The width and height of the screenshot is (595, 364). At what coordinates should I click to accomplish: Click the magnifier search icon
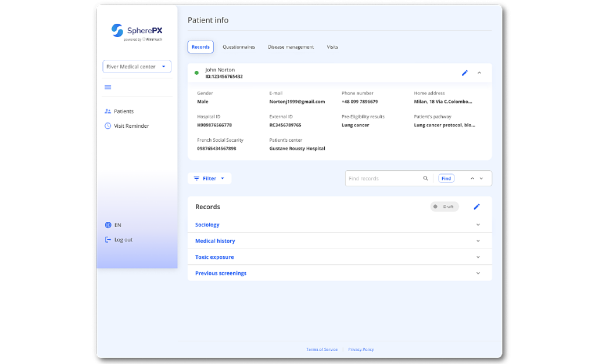[x=425, y=178]
